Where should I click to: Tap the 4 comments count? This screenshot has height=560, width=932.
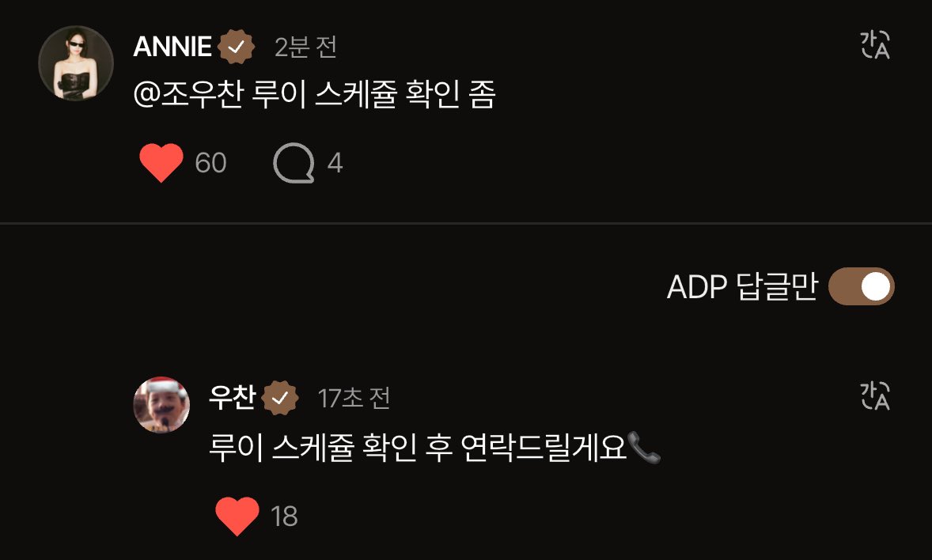pos(335,163)
